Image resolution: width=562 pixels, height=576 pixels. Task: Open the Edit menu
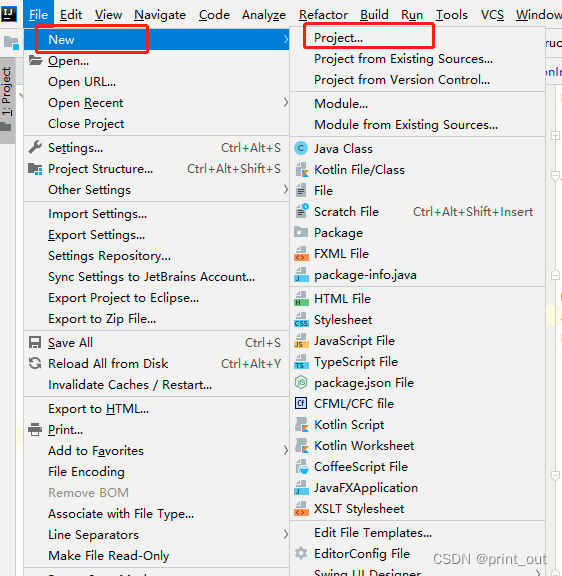coord(71,15)
